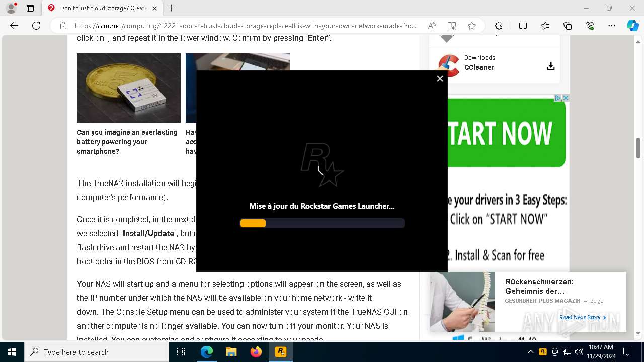Open 'Can you imagine an everlasting battery' link
The height and width of the screenshot is (362, 644).
pos(127,142)
